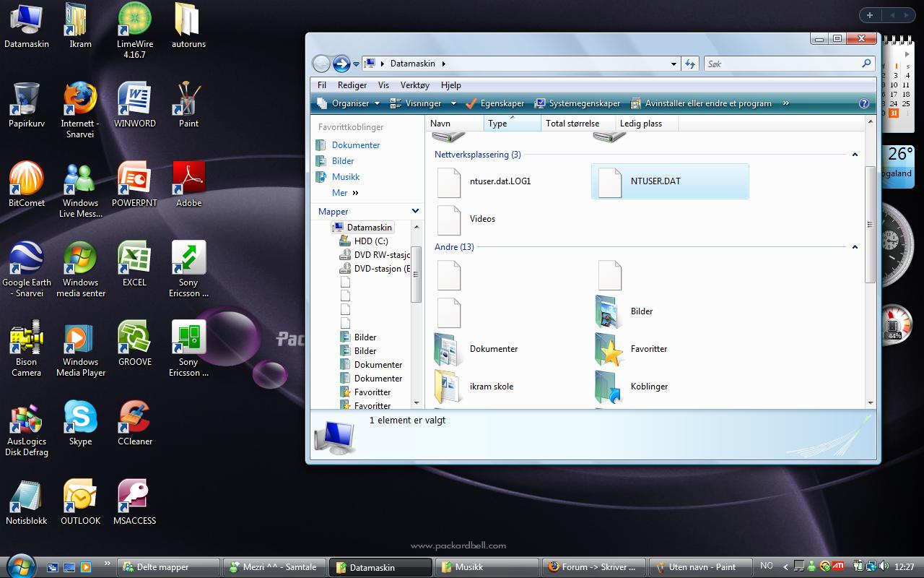Open the address bar Datamaskin path dropdown arrow
The height and width of the screenshot is (578, 924).
point(674,64)
